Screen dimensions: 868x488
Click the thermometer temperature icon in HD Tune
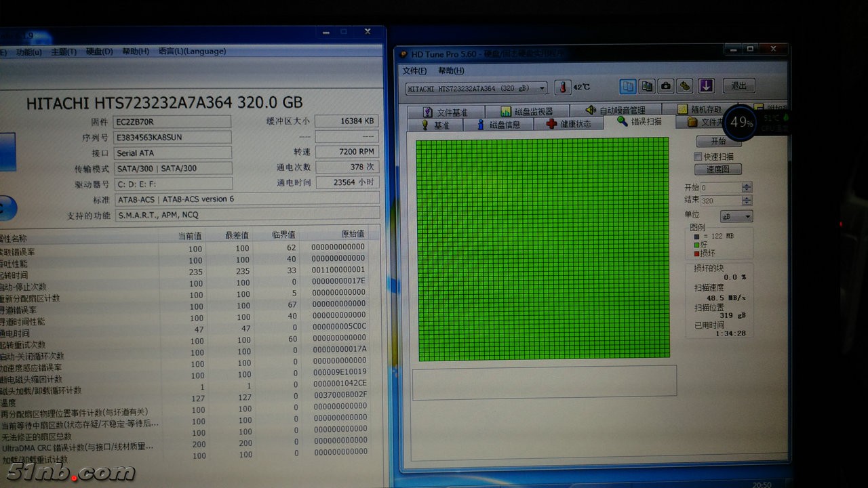pos(563,87)
